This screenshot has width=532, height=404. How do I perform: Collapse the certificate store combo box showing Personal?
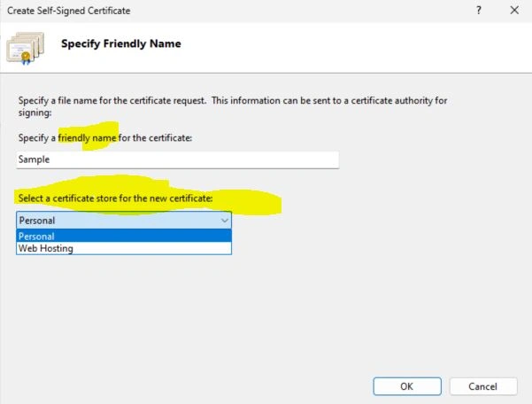(x=124, y=221)
